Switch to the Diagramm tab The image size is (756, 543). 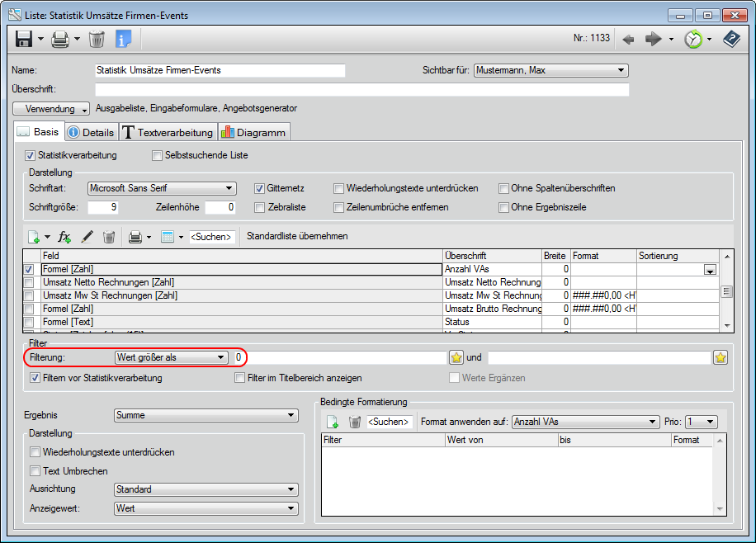point(254,132)
